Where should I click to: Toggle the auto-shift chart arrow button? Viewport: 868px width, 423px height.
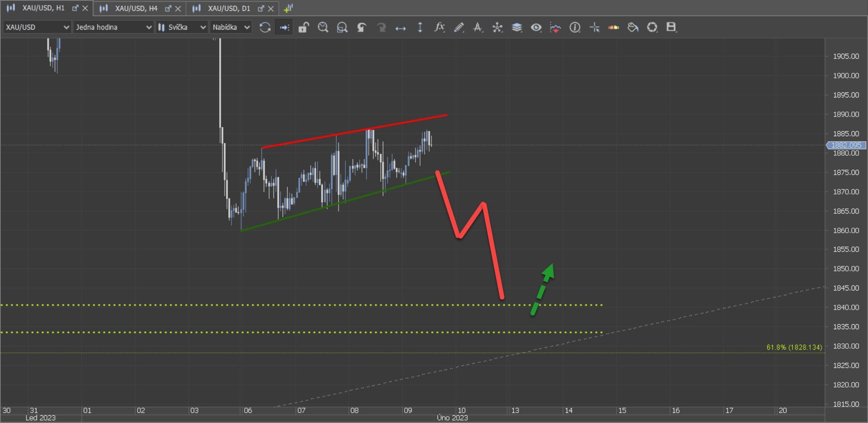pos(284,27)
